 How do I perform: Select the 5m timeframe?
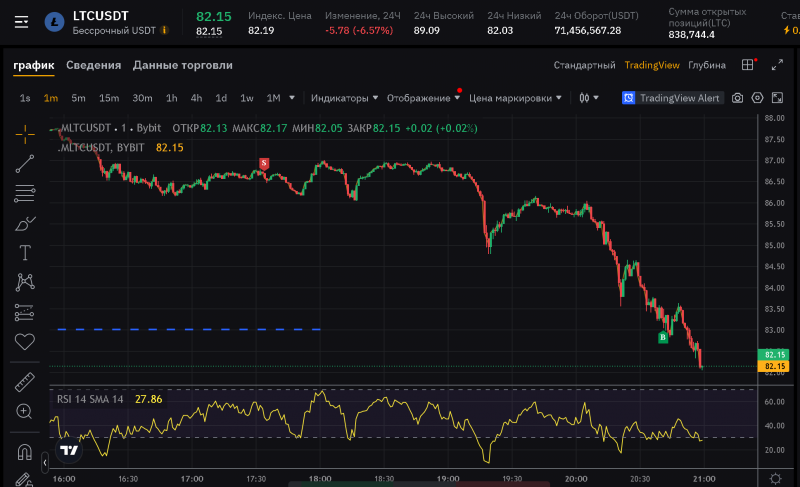click(x=78, y=98)
